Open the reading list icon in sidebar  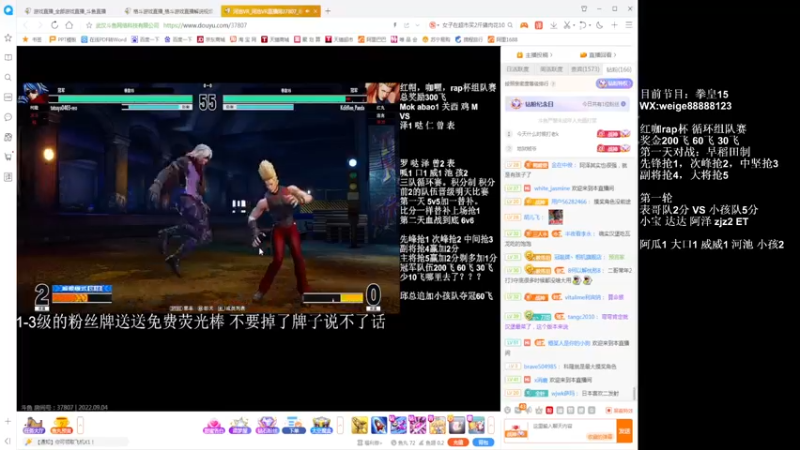pyautogui.click(x=8, y=58)
